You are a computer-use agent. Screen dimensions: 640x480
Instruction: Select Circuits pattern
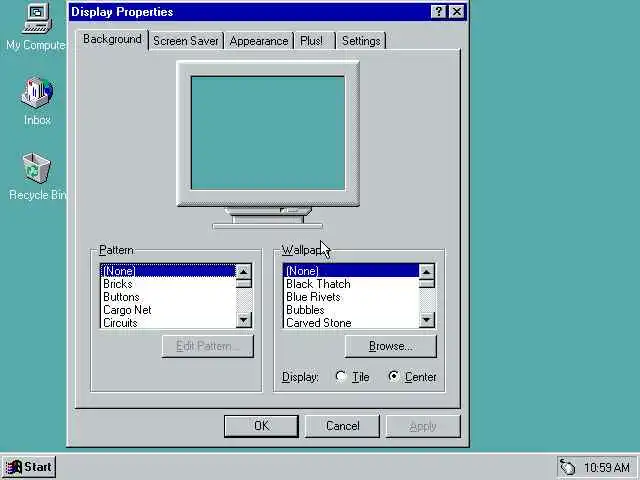(168, 322)
